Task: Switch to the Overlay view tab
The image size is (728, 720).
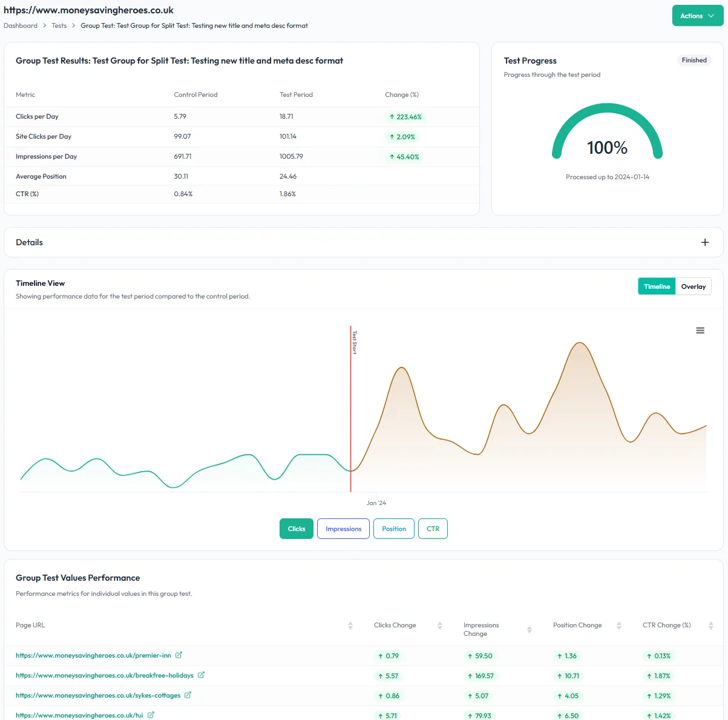Action: (693, 286)
